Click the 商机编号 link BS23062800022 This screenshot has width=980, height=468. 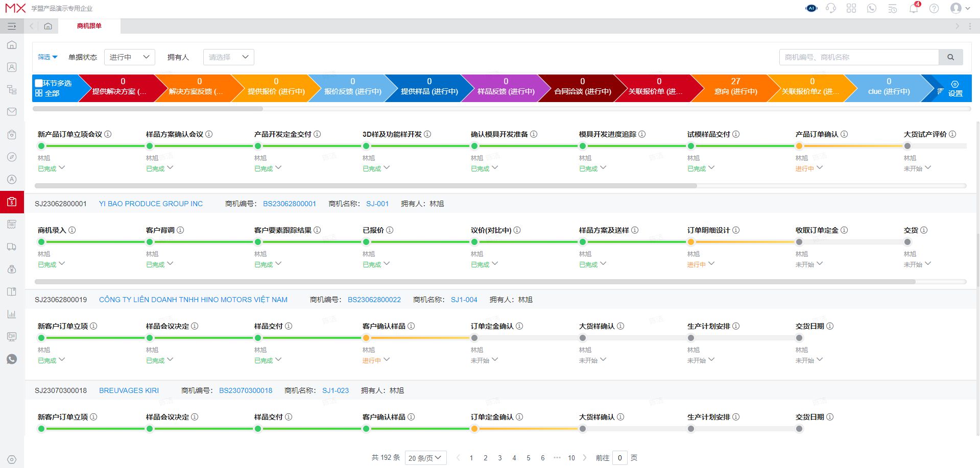pyautogui.click(x=374, y=300)
